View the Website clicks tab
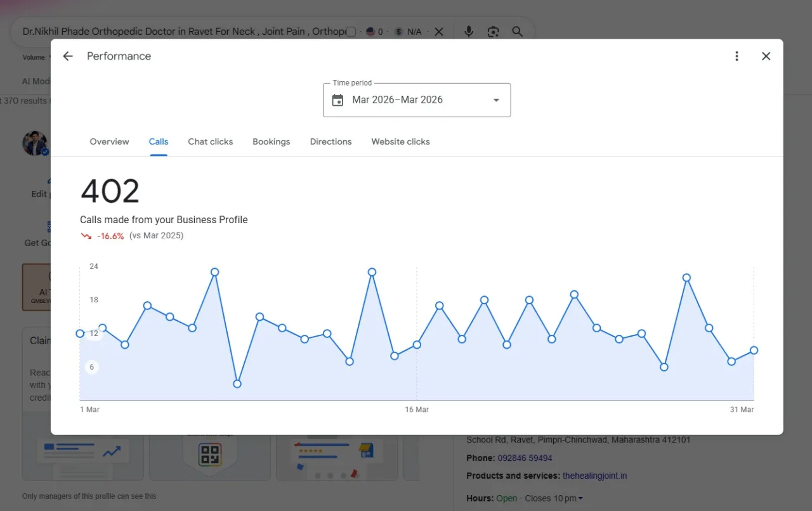This screenshot has width=812, height=511. coord(401,141)
